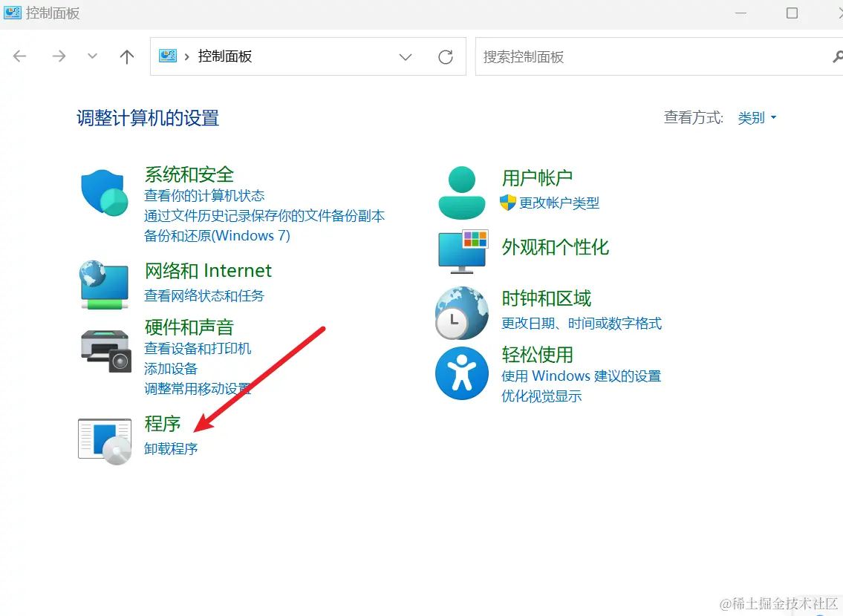Open the 外观和个性化 heading
This screenshot has width=843, height=616.
click(x=556, y=247)
